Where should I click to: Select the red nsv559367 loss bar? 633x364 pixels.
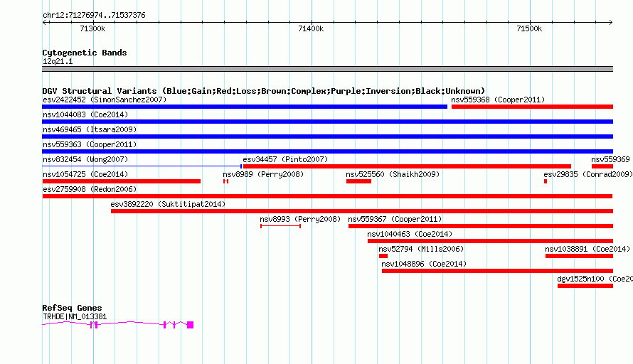coord(481,226)
